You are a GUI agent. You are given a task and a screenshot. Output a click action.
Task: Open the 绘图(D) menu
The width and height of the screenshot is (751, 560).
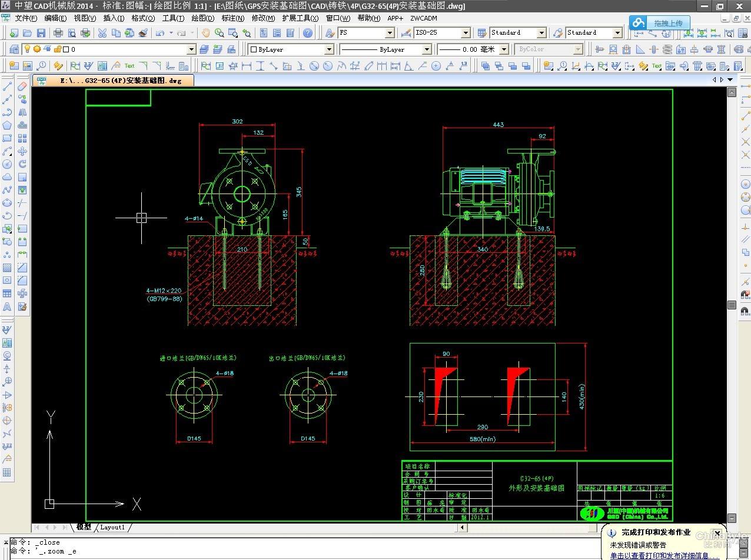[x=203, y=18]
